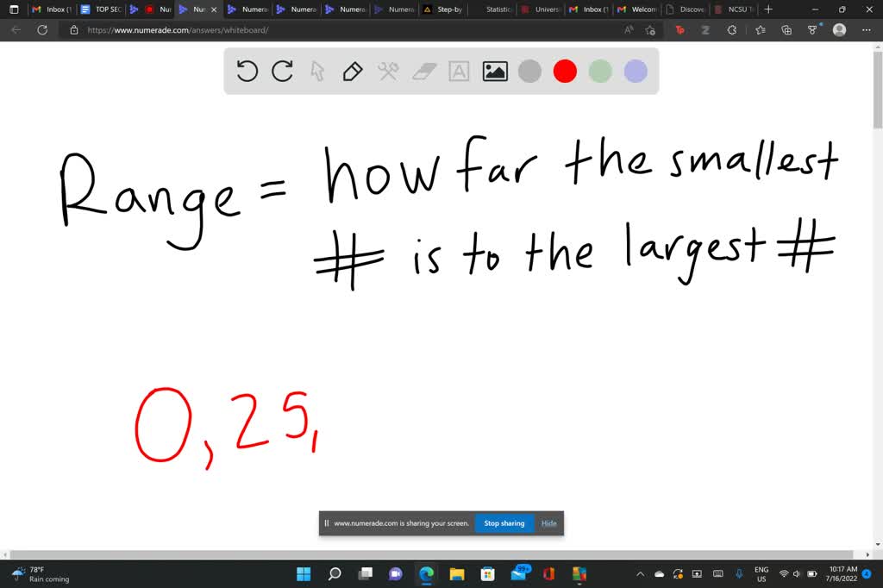Click the Stop sharing button
This screenshot has height=588, width=883.
click(504, 522)
